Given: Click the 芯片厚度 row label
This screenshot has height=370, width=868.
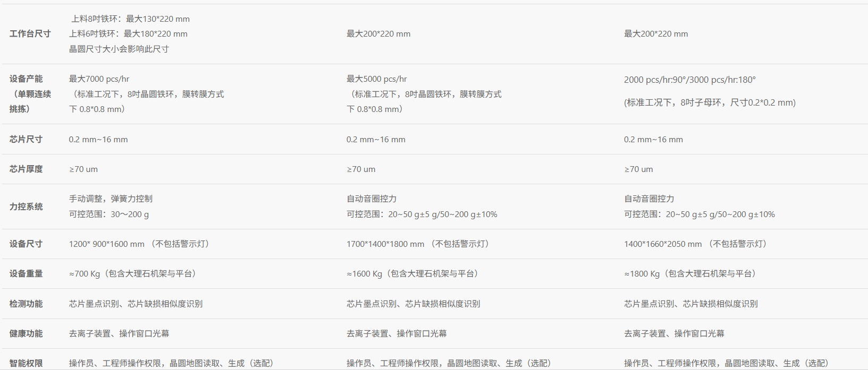Looking at the screenshot, I should pyautogui.click(x=26, y=169).
